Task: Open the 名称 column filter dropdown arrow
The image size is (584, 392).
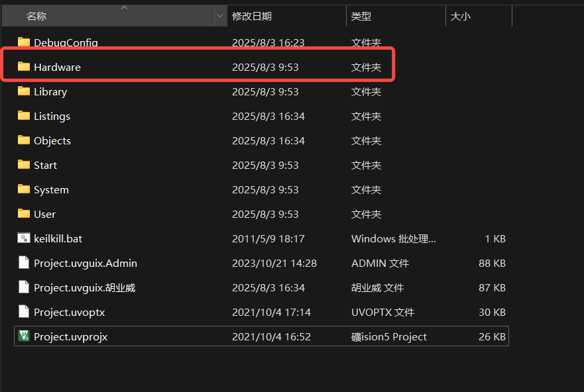Action: (220, 16)
